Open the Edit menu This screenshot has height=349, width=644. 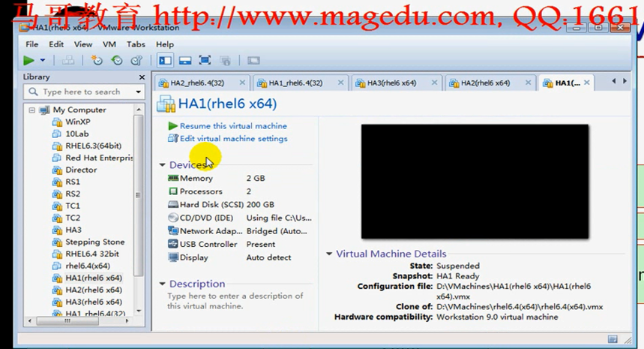click(56, 44)
